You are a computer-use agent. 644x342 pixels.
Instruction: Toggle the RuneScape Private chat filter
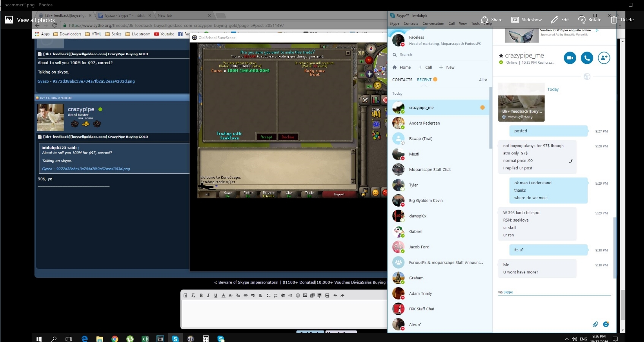click(x=269, y=194)
